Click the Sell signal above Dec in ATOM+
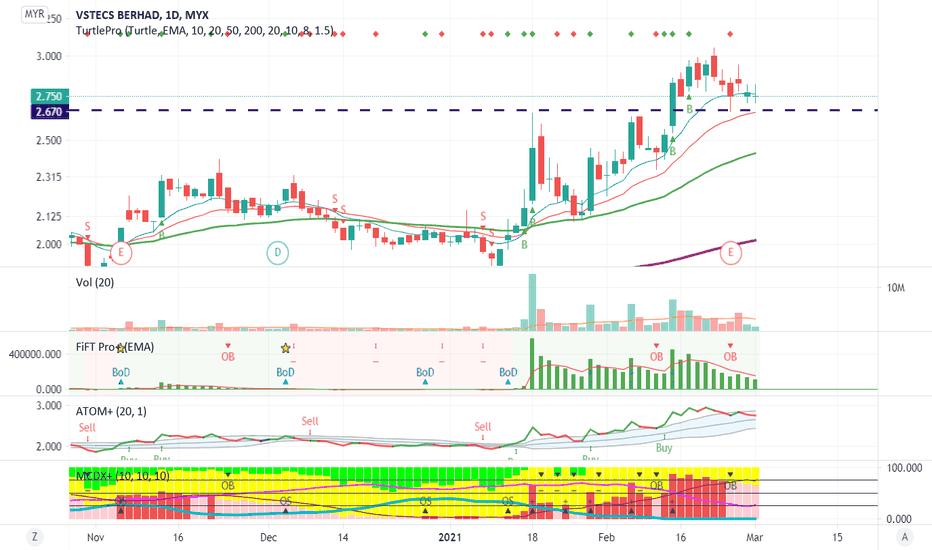 310,421
